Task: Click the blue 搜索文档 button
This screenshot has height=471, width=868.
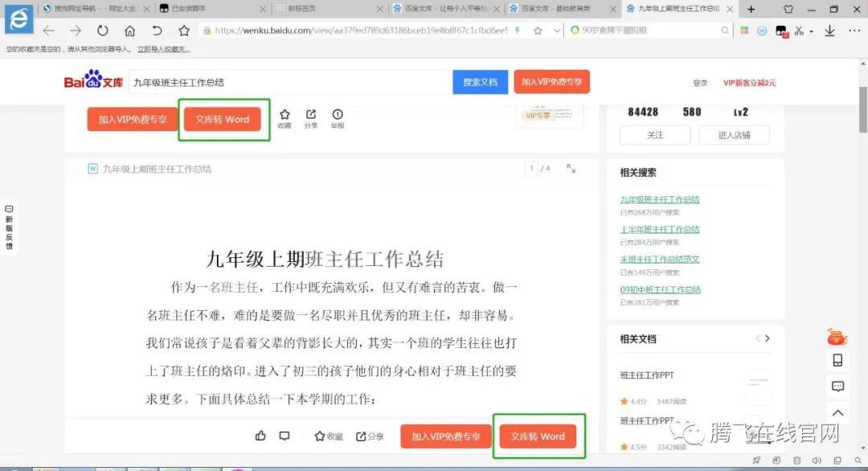Action: click(x=481, y=82)
